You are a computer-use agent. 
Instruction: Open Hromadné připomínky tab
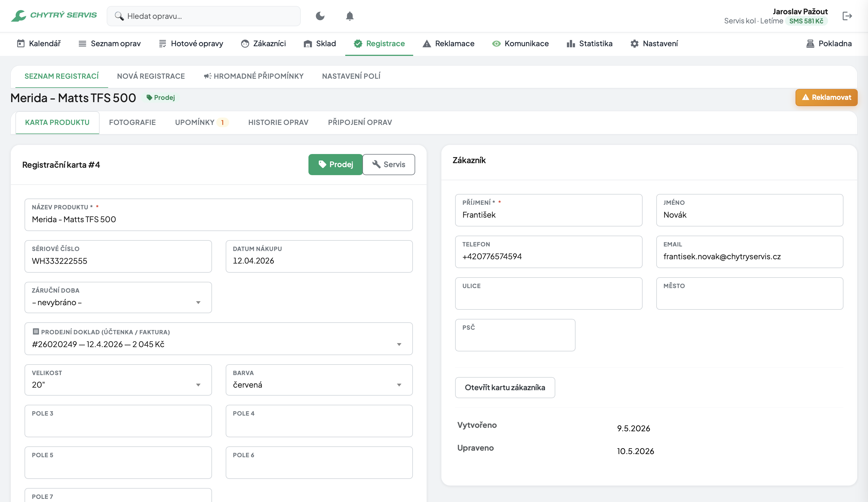(253, 76)
